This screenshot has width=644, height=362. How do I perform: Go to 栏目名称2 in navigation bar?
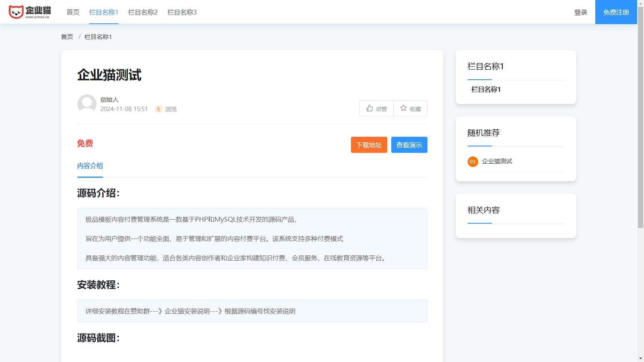pos(142,12)
